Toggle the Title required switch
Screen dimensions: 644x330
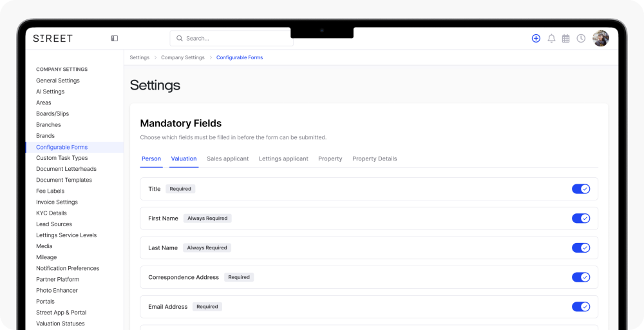click(581, 189)
